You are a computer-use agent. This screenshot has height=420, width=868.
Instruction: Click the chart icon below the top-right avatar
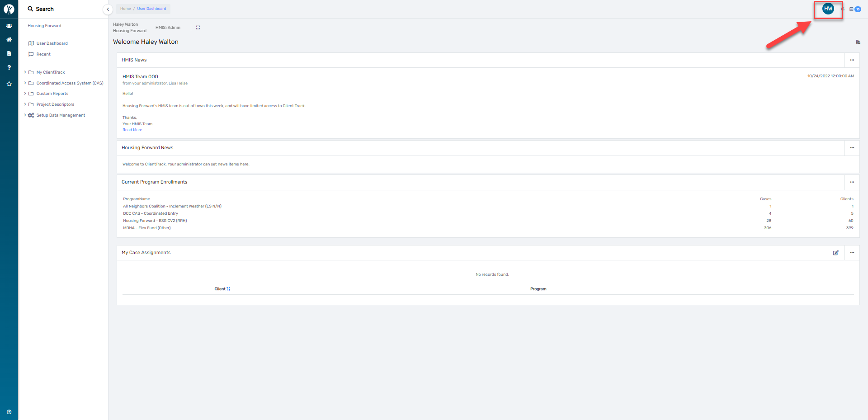(x=859, y=42)
